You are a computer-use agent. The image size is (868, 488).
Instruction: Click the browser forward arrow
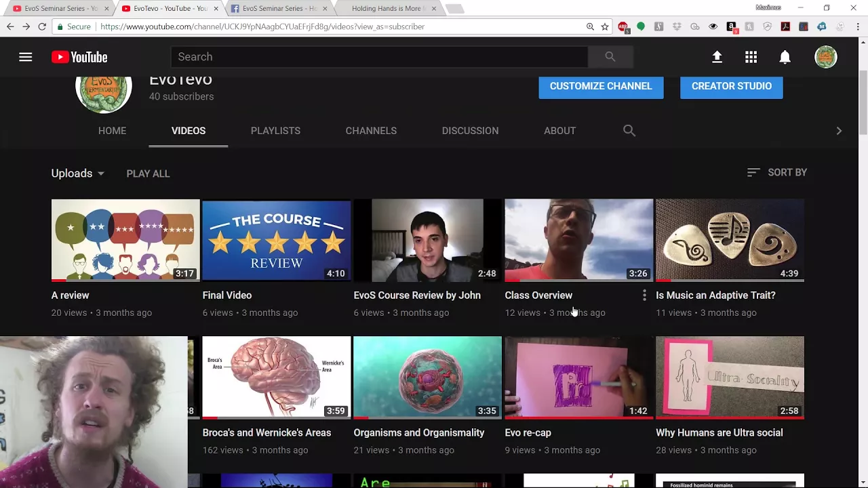click(26, 26)
